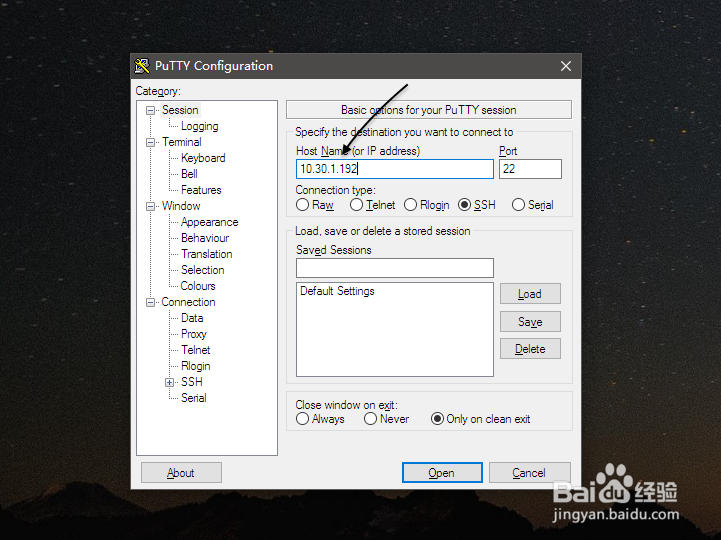Screen dimensions: 721x540
Task: Collapse the Terminal tree node
Action: click(x=150, y=143)
